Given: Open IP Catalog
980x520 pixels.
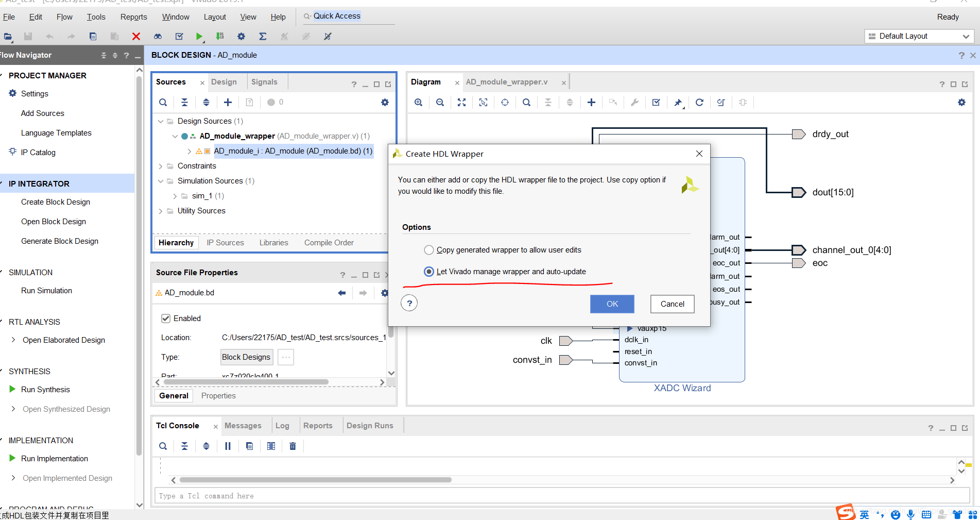Looking at the screenshot, I should (38, 153).
